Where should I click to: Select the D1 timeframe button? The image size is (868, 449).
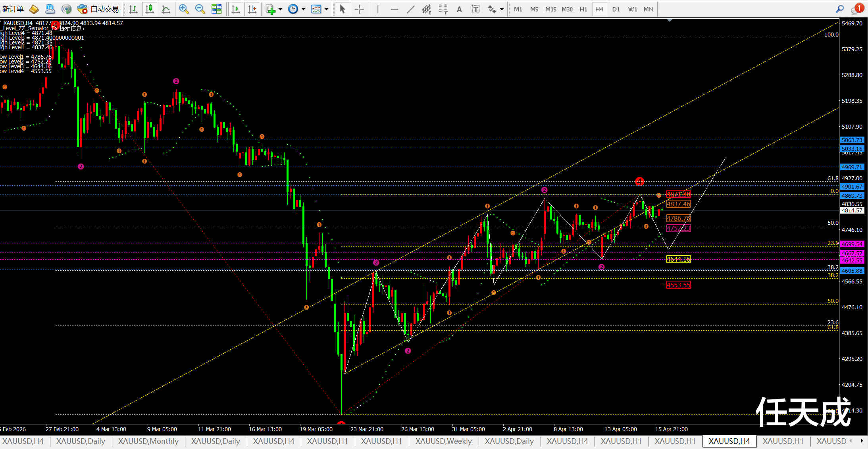coord(616,9)
